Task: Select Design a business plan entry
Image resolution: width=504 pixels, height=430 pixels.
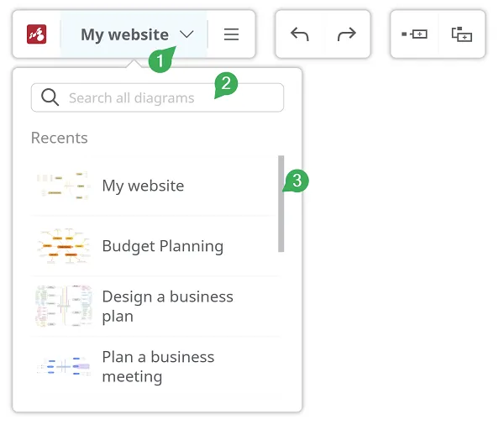Action: [167, 307]
